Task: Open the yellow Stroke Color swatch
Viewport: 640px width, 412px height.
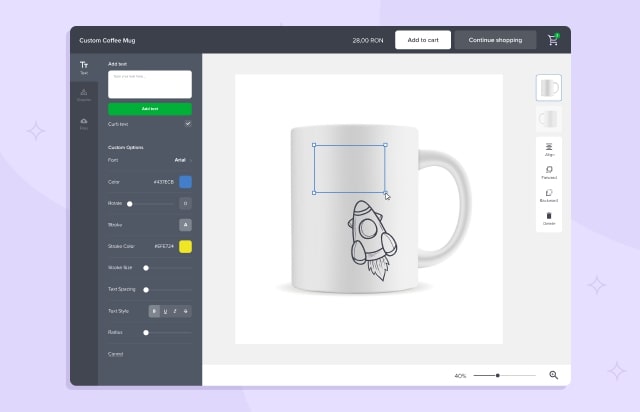Action: (185, 246)
